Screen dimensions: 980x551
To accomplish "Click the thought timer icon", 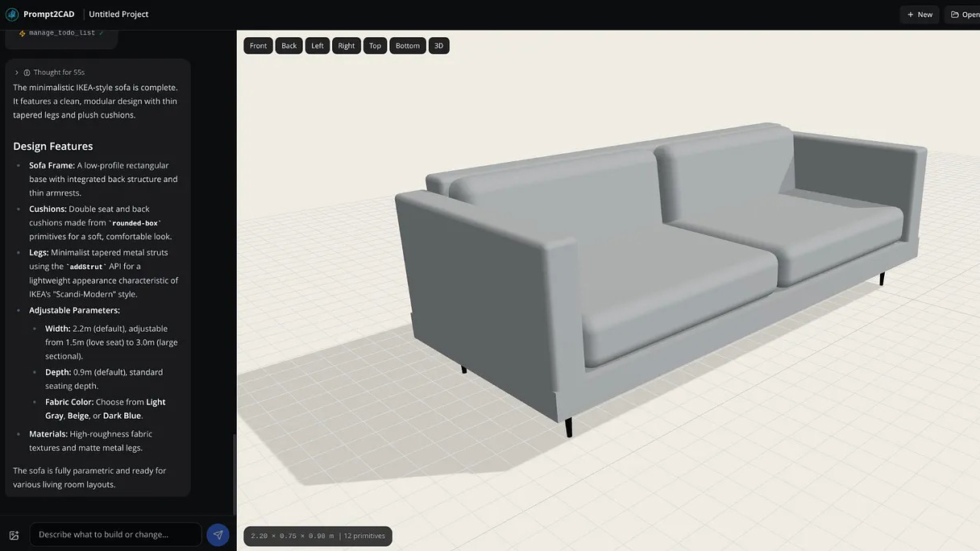I will point(27,72).
